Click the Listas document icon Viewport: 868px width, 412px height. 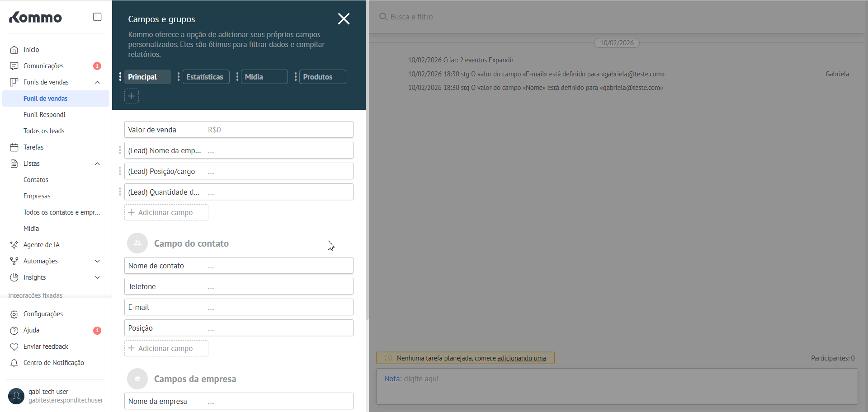(x=14, y=164)
